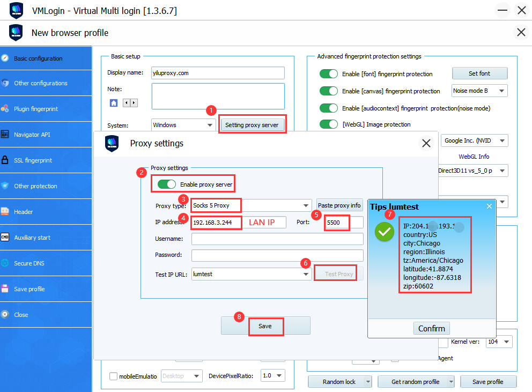The width and height of the screenshot is (532, 392).
Task: Click the Plugin fingerprint puzzle icon
Action: click(5, 109)
